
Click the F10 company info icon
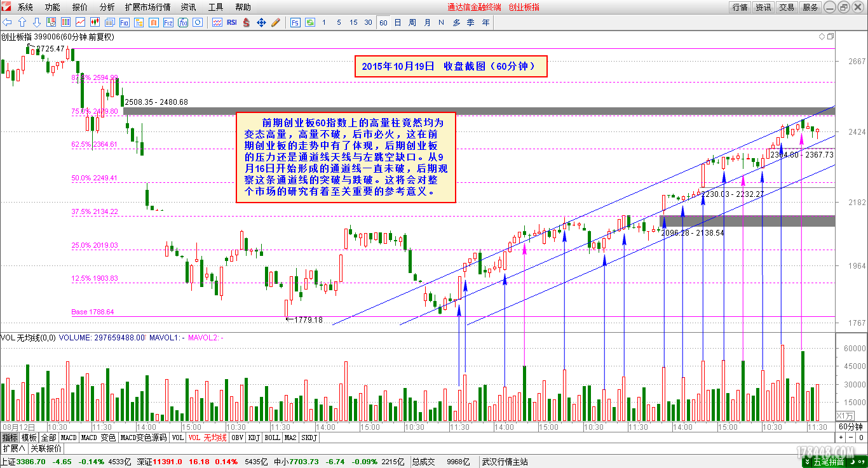pyautogui.click(x=124, y=22)
